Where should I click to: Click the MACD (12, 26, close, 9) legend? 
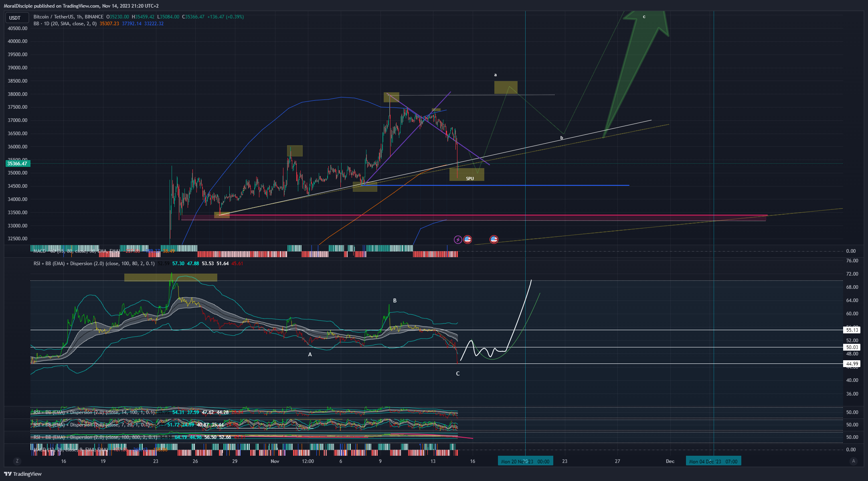[71, 450]
